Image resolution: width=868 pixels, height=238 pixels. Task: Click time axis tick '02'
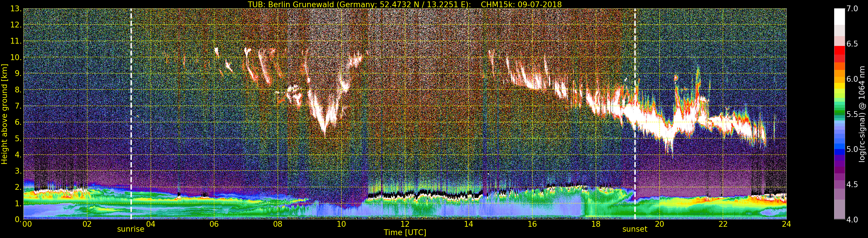point(87,224)
